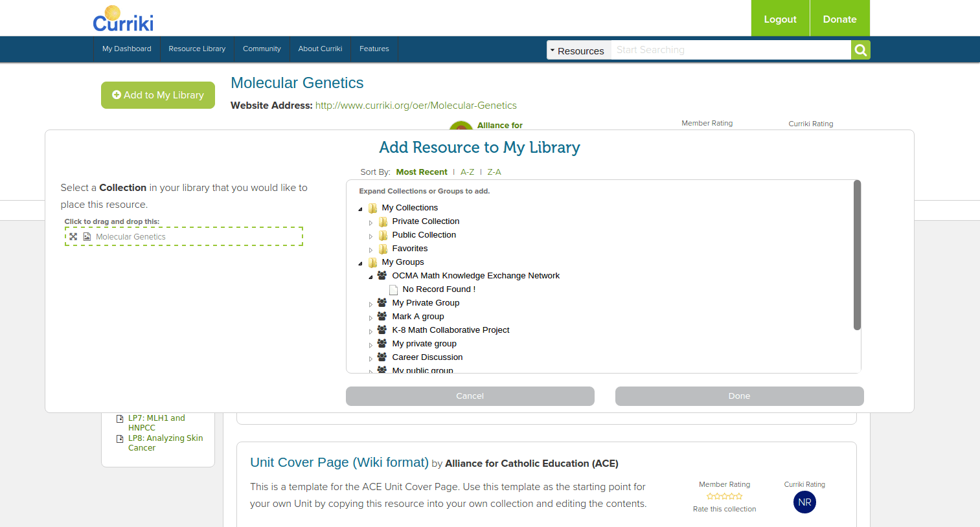Click Add to My Library button
Viewport: 980px width, 527px height.
point(158,95)
